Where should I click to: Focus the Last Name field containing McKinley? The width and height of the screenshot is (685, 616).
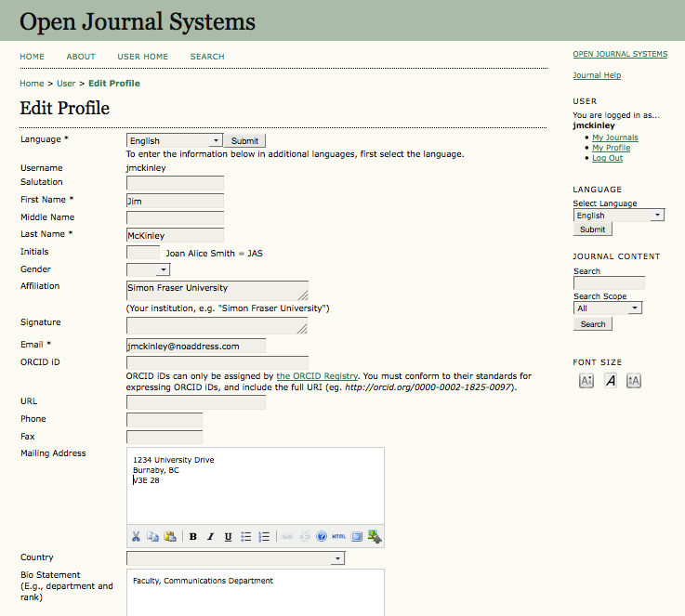coord(175,235)
